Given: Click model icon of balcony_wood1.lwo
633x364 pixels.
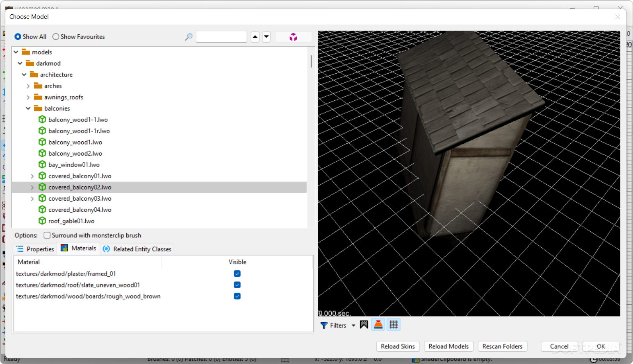Looking at the screenshot, I should (42, 142).
